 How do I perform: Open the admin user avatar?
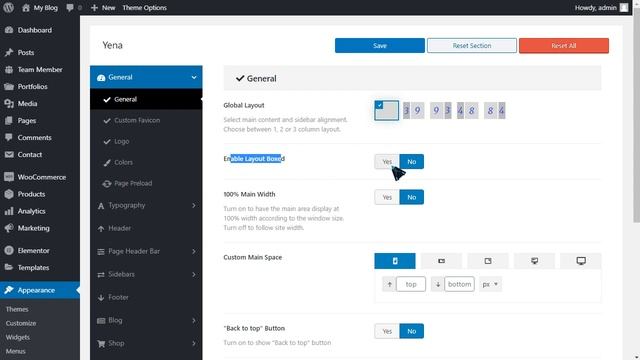[x=624, y=7]
